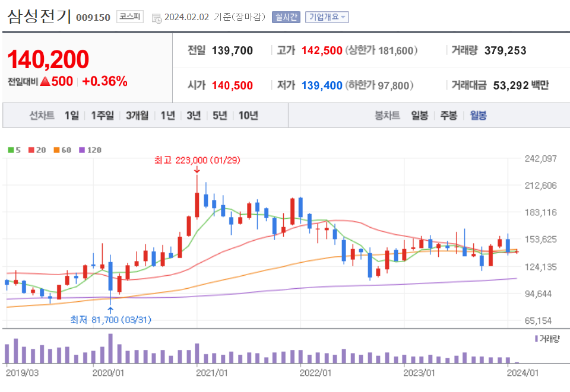
Task: Open the 기업개요 dropdown
Action: (x=327, y=17)
